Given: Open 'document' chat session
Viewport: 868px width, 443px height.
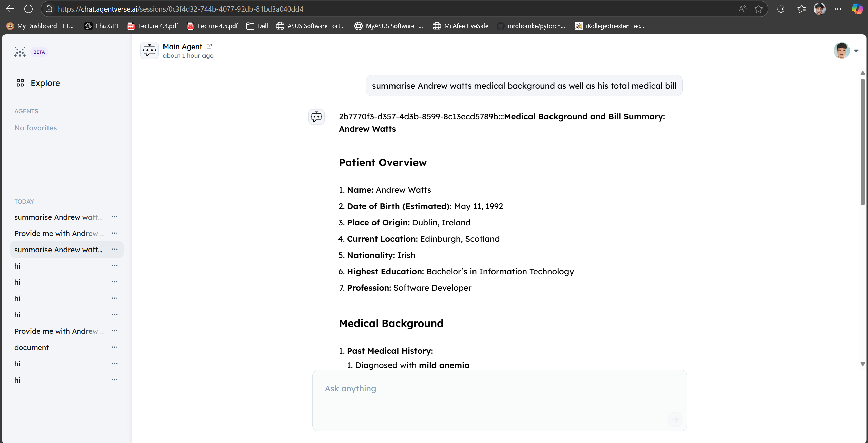Looking at the screenshot, I should 32,347.
